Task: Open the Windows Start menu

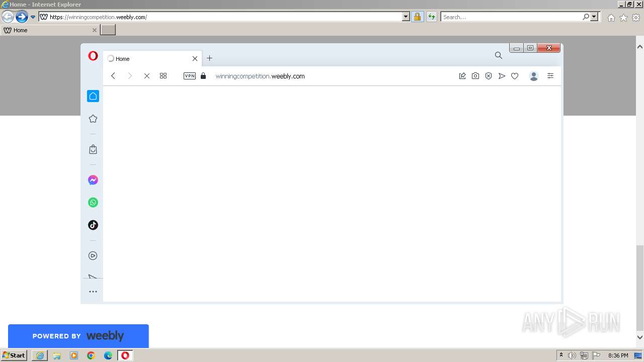Action: point(14,355)
